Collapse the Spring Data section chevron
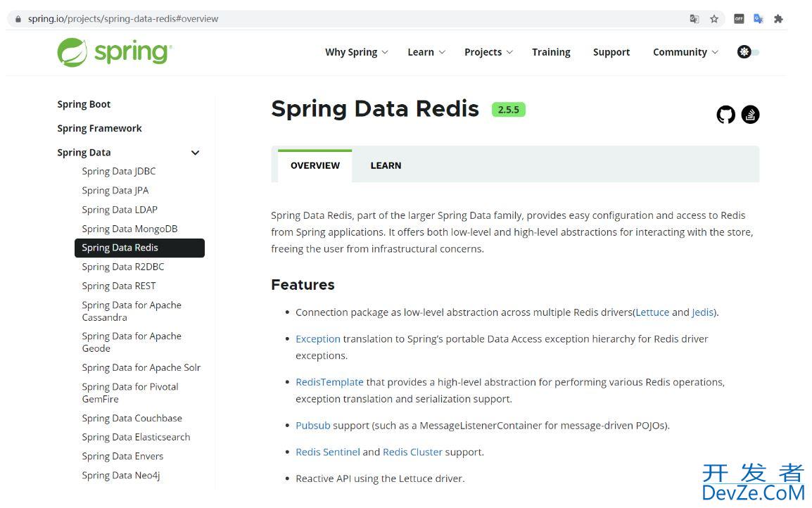This screenshot has width=812, height=508. point(195,153)
